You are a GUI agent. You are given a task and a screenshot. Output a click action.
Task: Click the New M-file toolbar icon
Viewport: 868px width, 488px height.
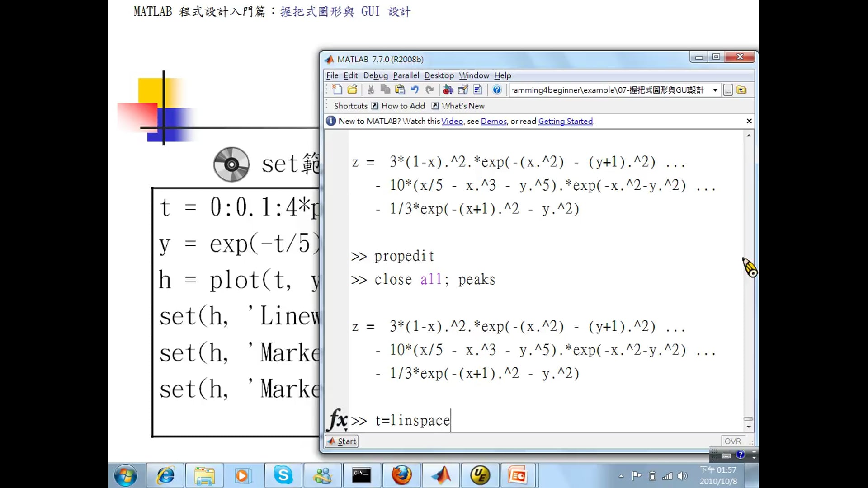pyautogui.click(x=337, y=90)
